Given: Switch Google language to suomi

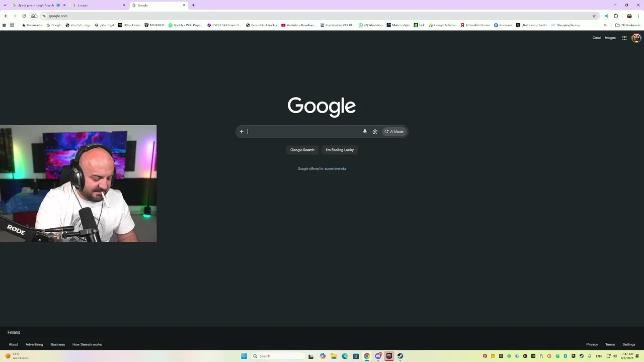Looking at the screenshot, I should pyautogui.click(x=329, y=169).
